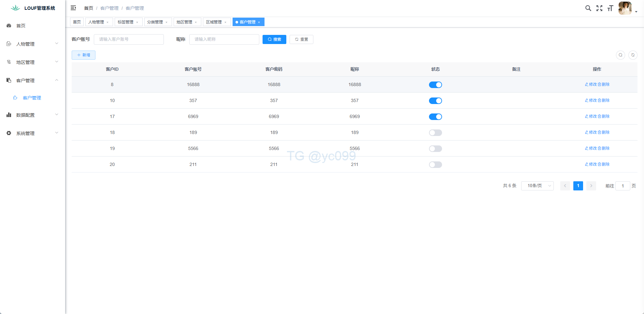The width and height of the screenshot is (644, 314).
Task: Hide the search bar using the round search icon
Action: pyautogui.click(x=620, y=55)
